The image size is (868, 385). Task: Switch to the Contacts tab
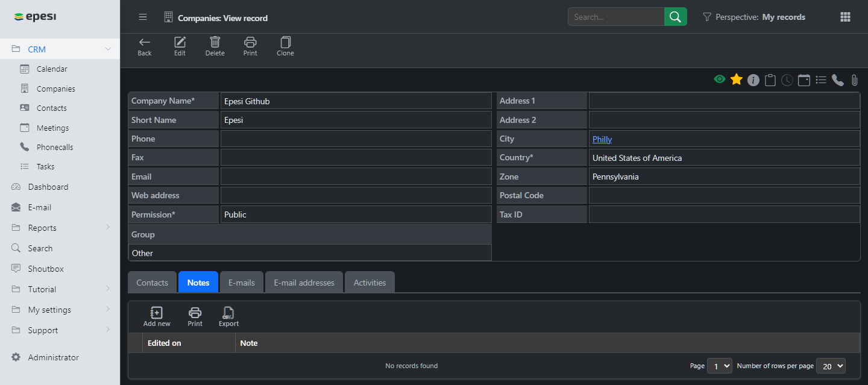pyautogui.click(x=152, y=282)
